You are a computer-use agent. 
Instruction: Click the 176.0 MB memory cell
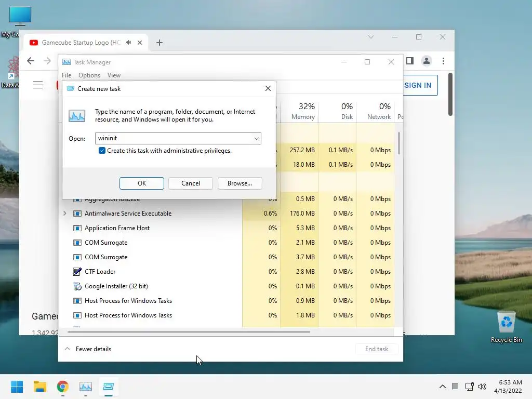tap(299, 214)
